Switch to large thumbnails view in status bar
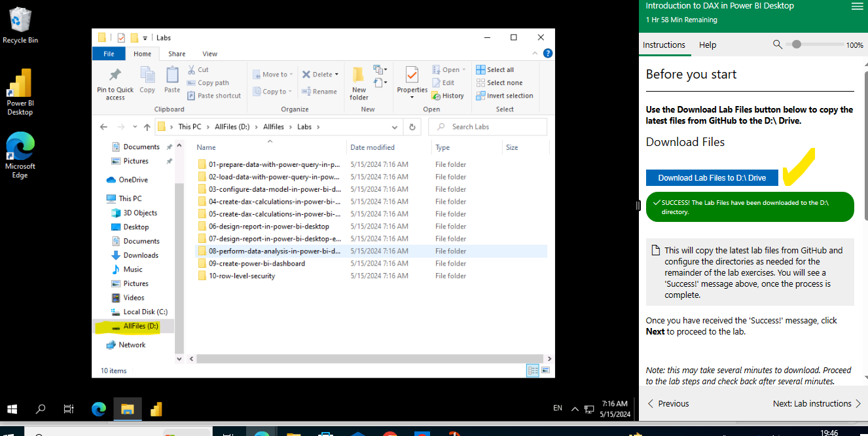The width and height of the screenshot is (868, 436). point(545,371)
